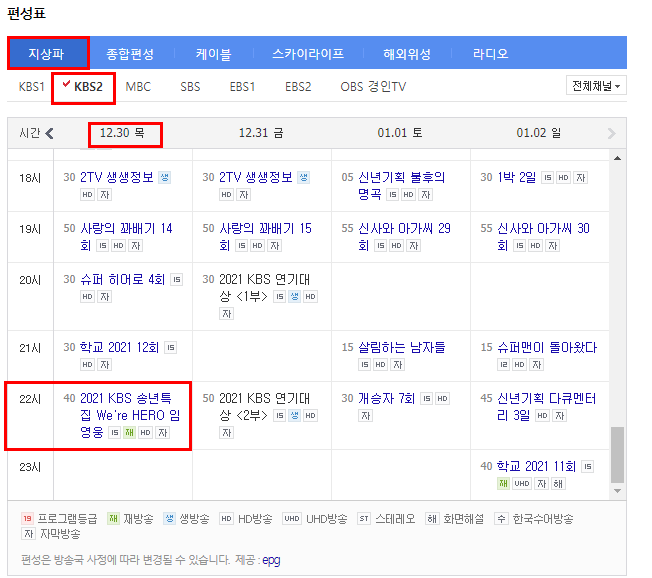Click the 01.02 일 date header

(539, 133)
